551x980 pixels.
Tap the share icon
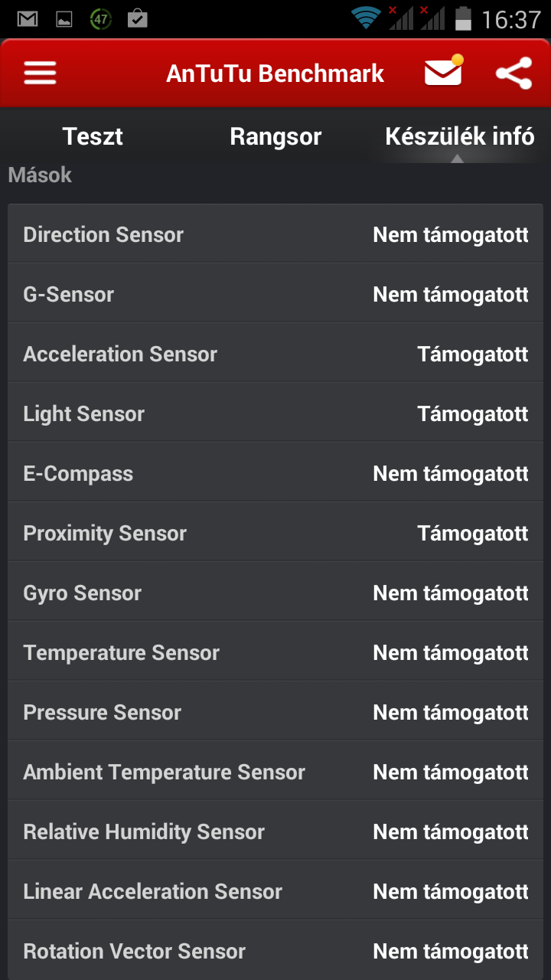coord(514,73)
